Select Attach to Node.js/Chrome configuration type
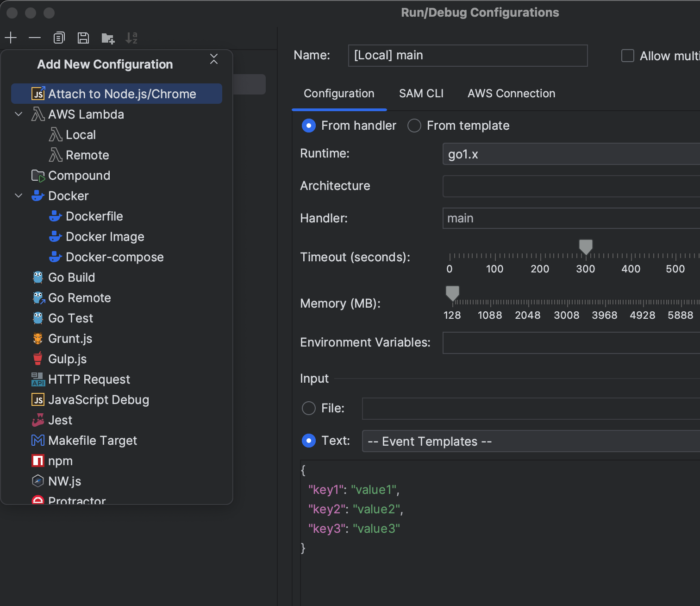Image resolution: width=700 pixels, height=606 pixels. (117, 94)
